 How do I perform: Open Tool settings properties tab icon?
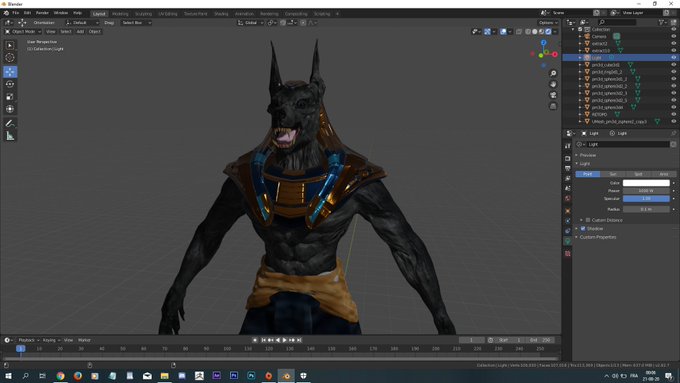(568, 146)
